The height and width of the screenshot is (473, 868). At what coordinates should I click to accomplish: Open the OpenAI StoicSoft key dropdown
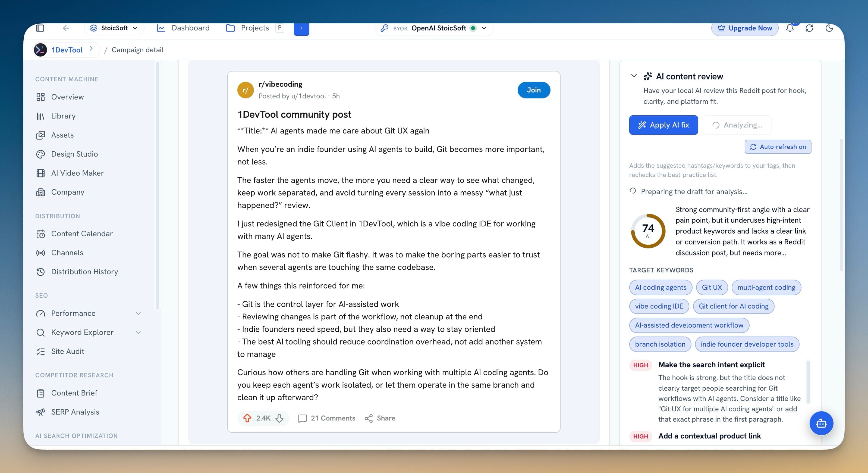pyautogui.click(x=434, y=28)
